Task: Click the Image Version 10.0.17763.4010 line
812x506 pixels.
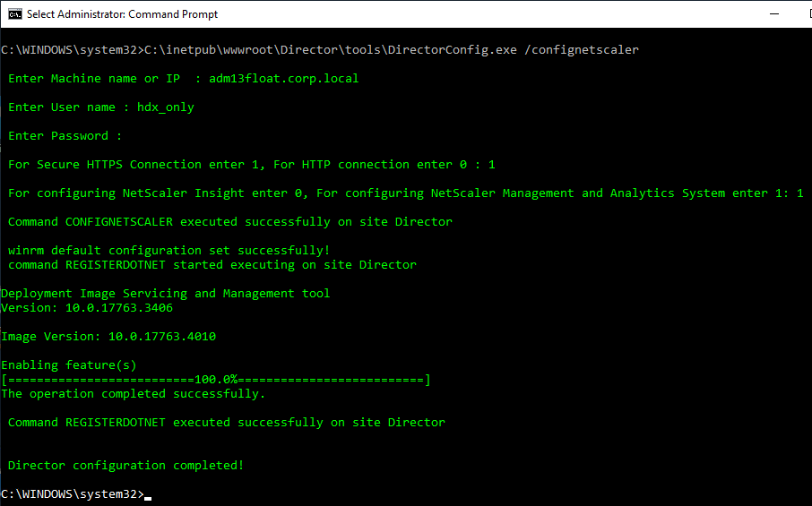Action: pyautogui.click(x=108, y=337)
